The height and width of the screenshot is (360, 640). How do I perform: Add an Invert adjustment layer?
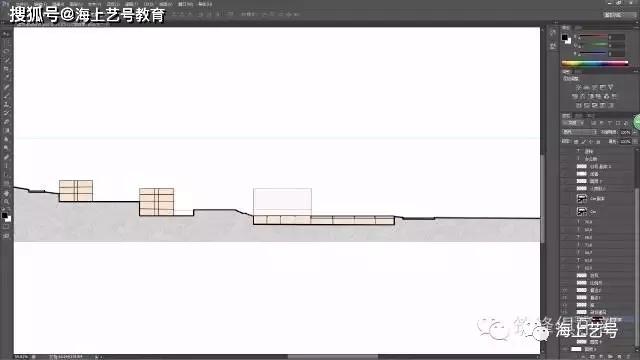click(578, 105)
